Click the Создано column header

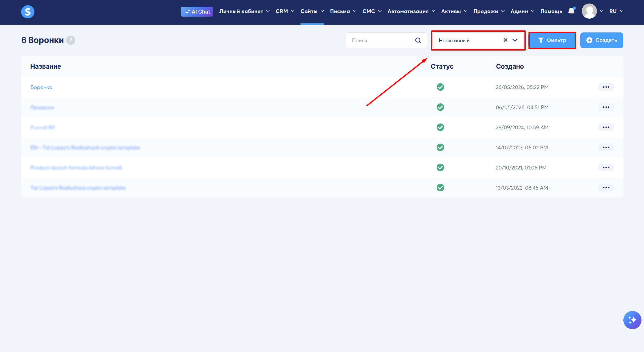tap(510, 66)
